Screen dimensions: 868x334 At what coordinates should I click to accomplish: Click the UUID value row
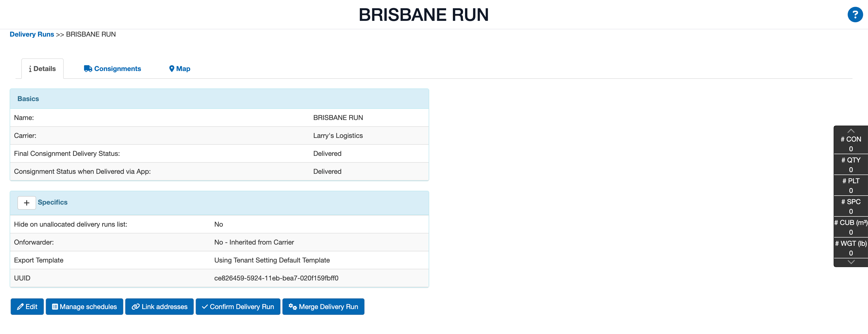click(x=276, y=278)
